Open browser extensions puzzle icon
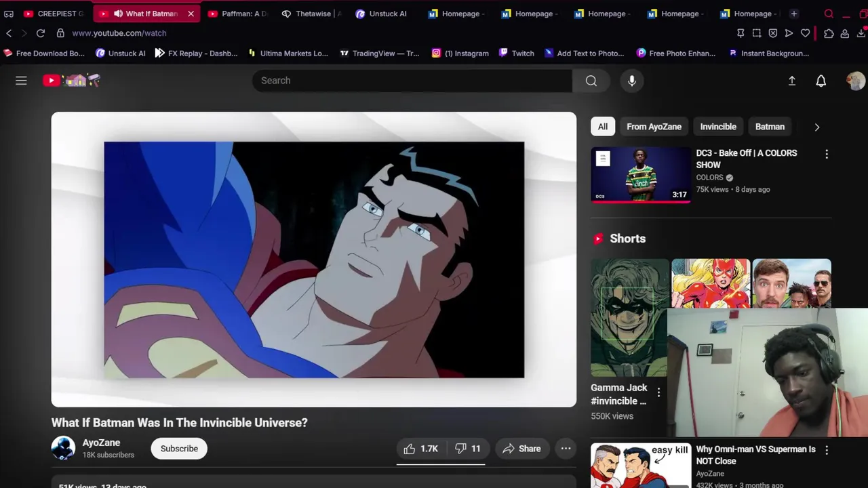The image size is (868, 488). pos(829,33)
